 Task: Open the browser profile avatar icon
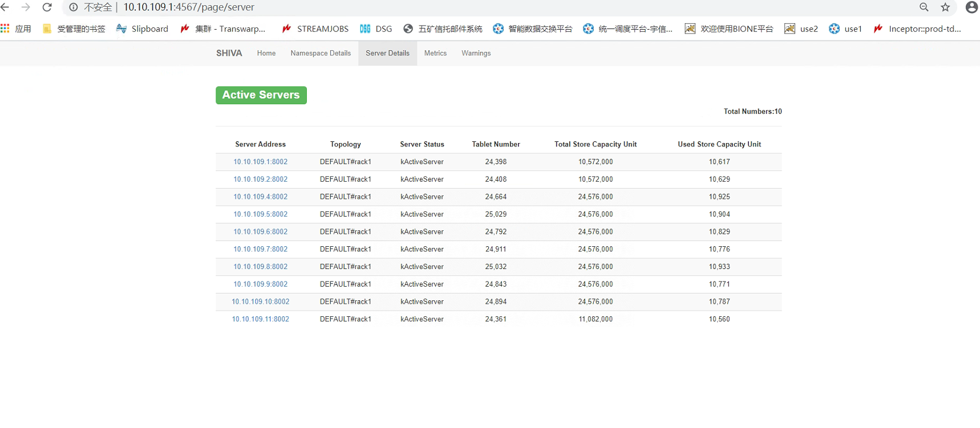click(x=971, y=7)
